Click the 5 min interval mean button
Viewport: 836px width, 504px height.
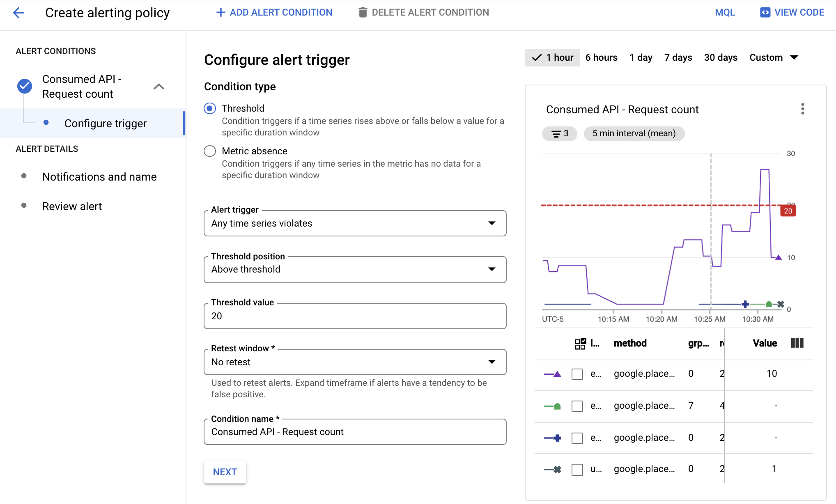pyautogui.click(x=634, y=133)
